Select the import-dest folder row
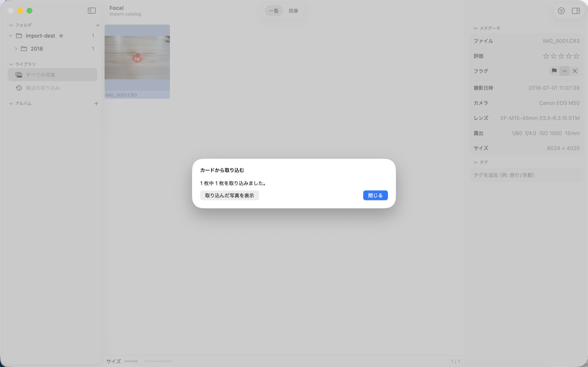Screen dimensions: 588x367 point(52,36)
